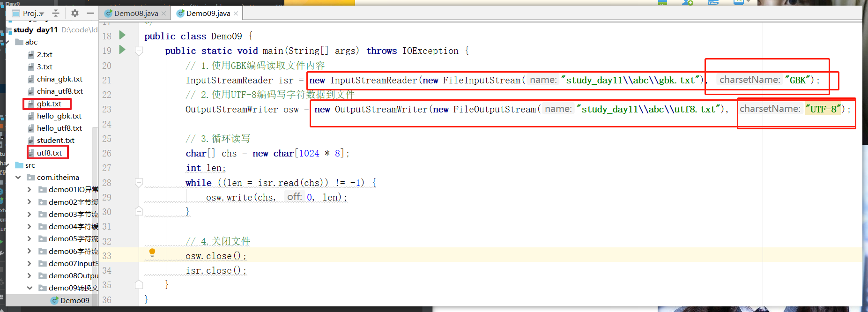868x312 pixels.
Task: Expand the demo06 package folder
Action: tap(30, 251)
